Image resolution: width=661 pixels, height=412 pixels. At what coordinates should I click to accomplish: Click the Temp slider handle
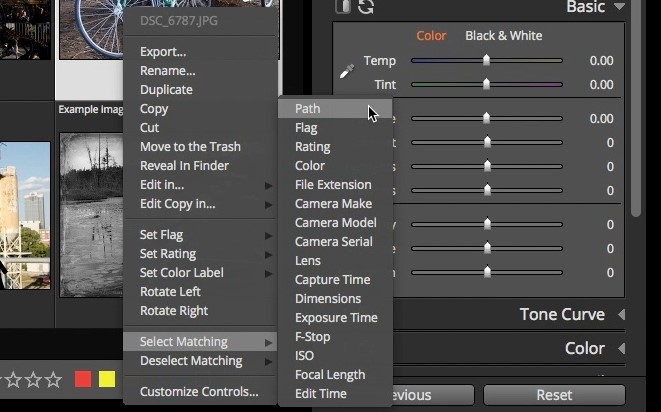(487, 61)
